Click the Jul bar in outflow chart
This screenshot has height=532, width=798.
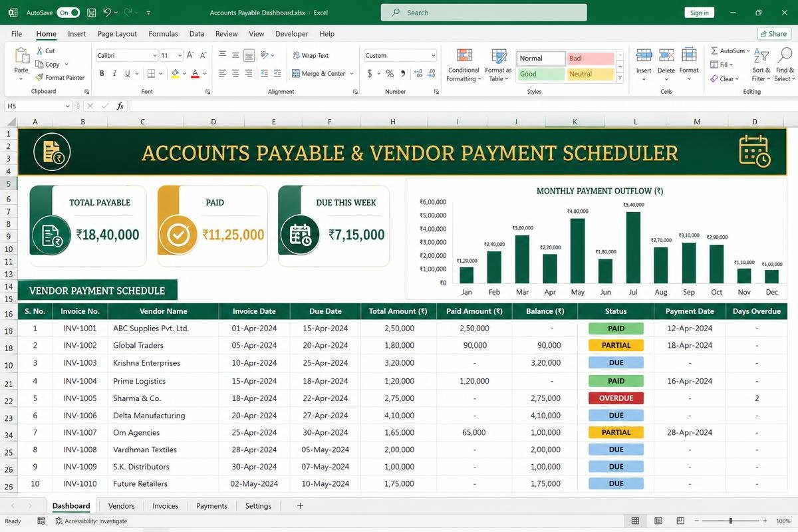(x=633, y=247)
